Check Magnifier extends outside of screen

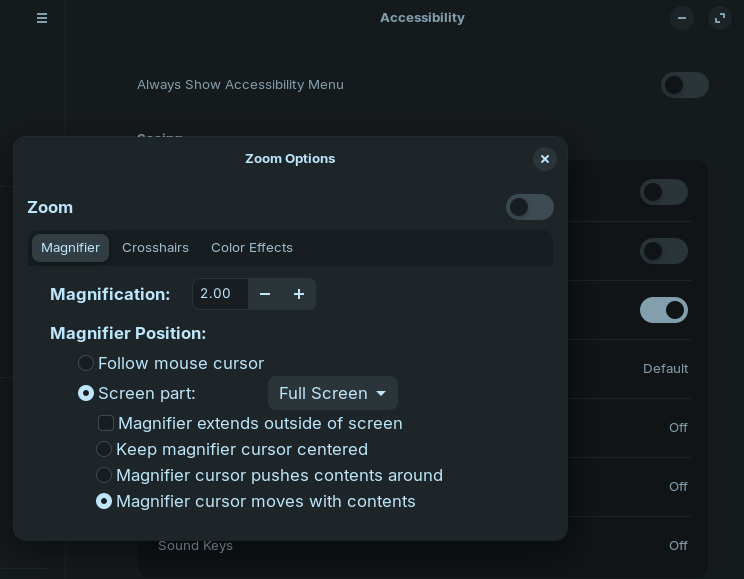coord(106,423)
